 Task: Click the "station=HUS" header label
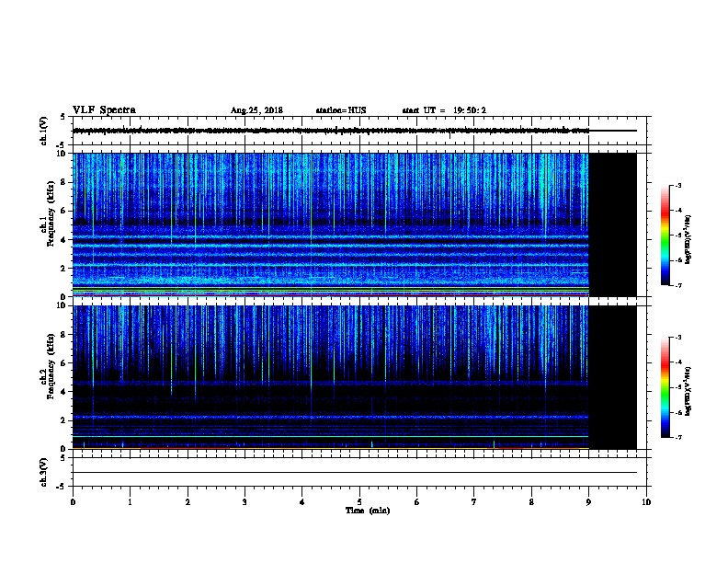[x=341, y=110]
